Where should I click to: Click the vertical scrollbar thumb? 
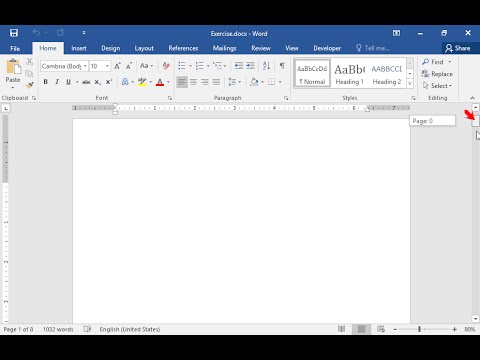click(476, 121)
